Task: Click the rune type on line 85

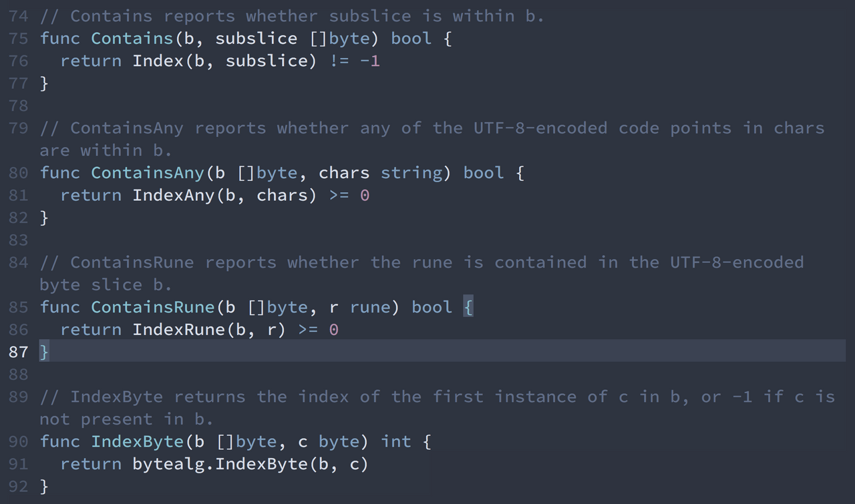Action: click(370, 308)
